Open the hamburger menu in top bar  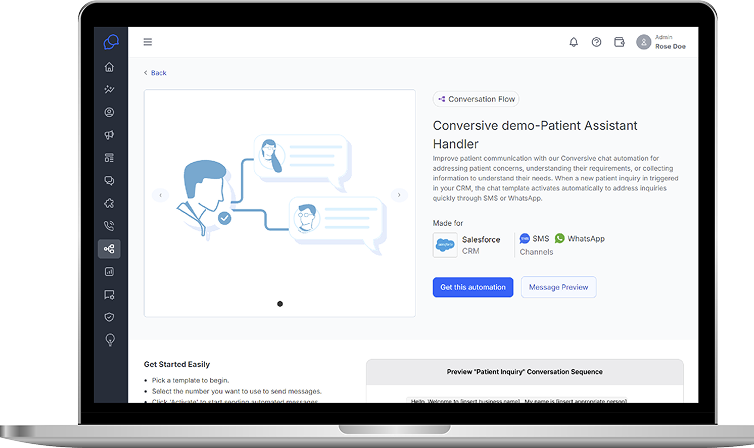pyautogui.click(x=148, y=42)
